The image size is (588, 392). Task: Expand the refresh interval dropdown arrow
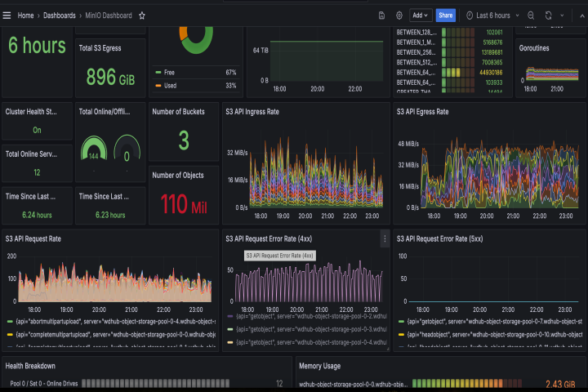coord(562,16)
